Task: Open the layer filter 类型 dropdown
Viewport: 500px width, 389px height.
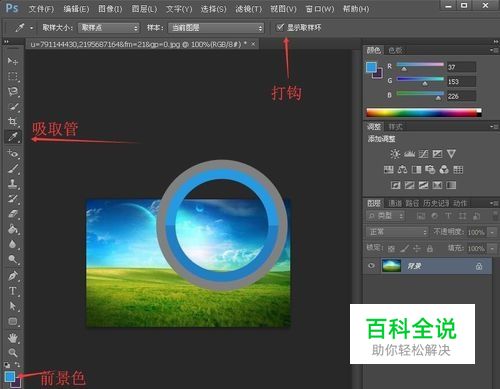Action: pyautogui.click(x=386, y=216)
